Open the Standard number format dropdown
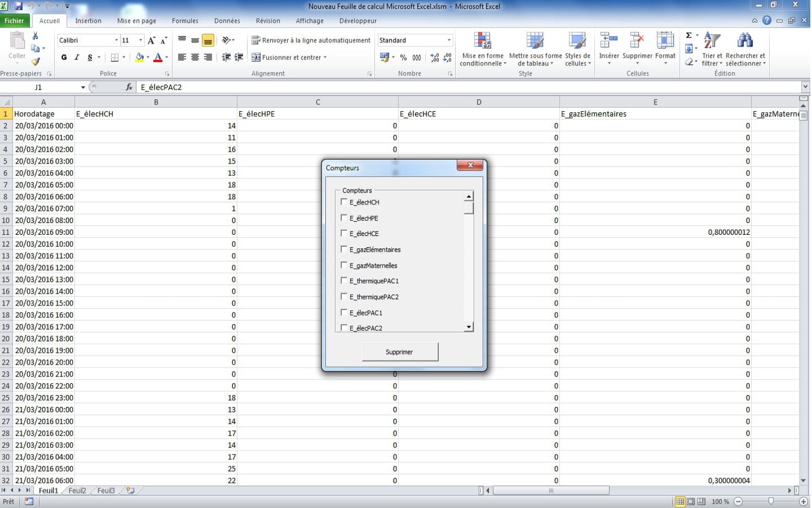 [449, 40]
